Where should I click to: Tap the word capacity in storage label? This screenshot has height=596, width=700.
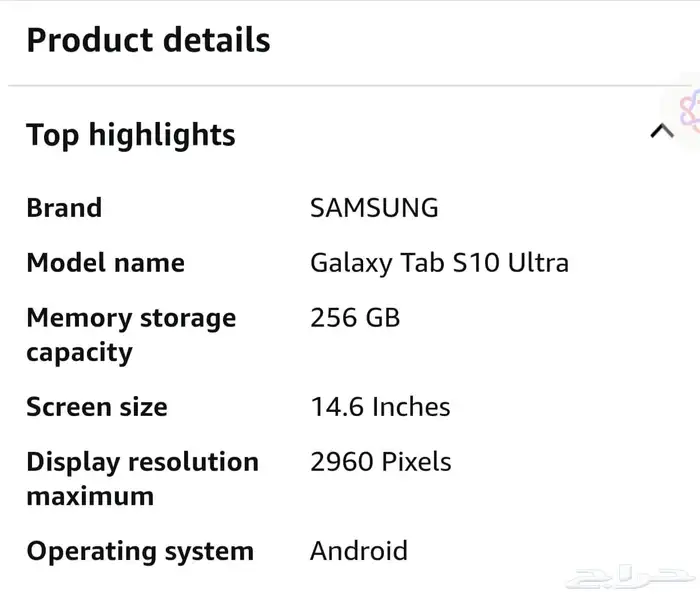79,353
